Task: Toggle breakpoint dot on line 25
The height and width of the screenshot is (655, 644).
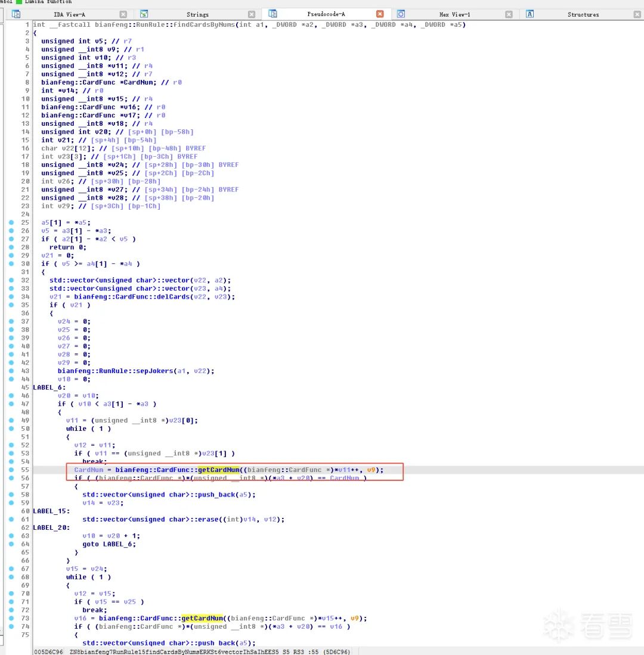Action: [x=12, y=222]
